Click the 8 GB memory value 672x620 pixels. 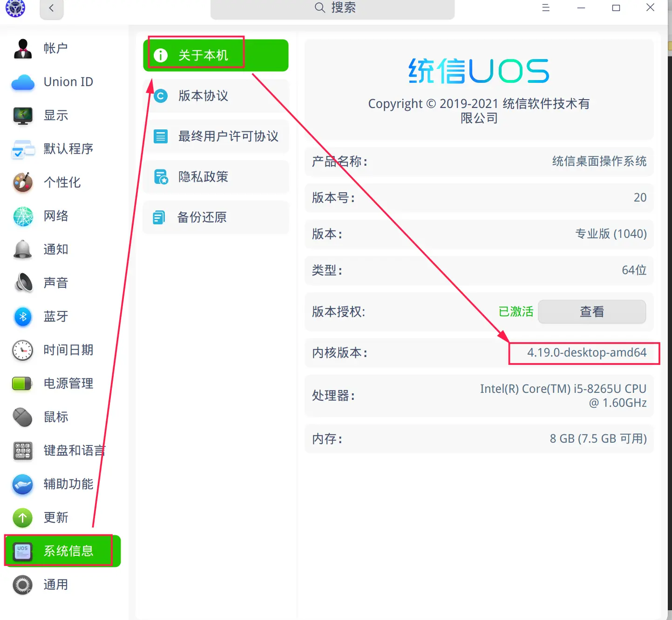[598, 438]
